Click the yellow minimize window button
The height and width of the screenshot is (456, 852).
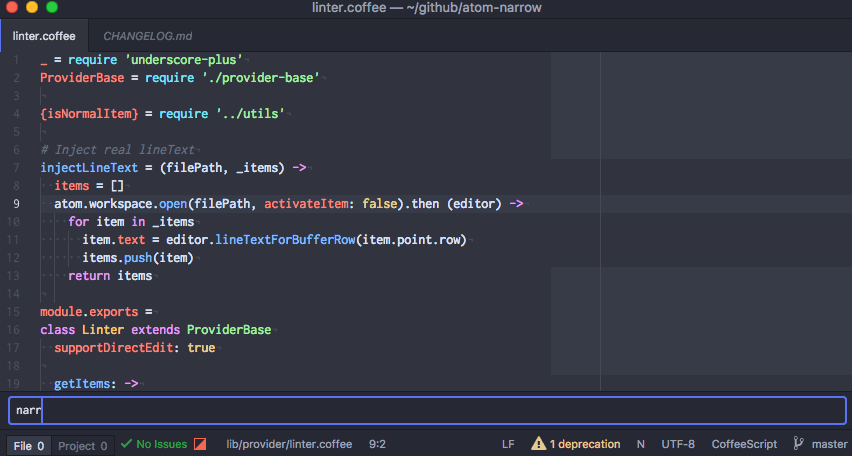[32, 7]
